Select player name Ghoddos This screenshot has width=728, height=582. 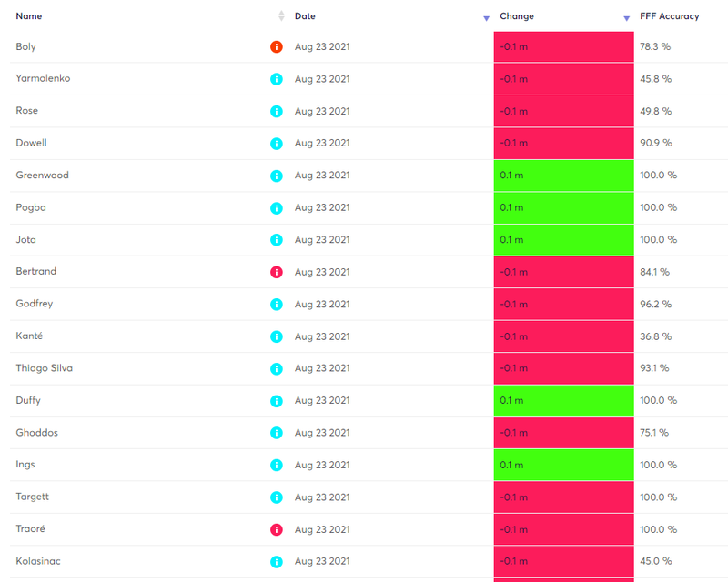coord(37,433)
